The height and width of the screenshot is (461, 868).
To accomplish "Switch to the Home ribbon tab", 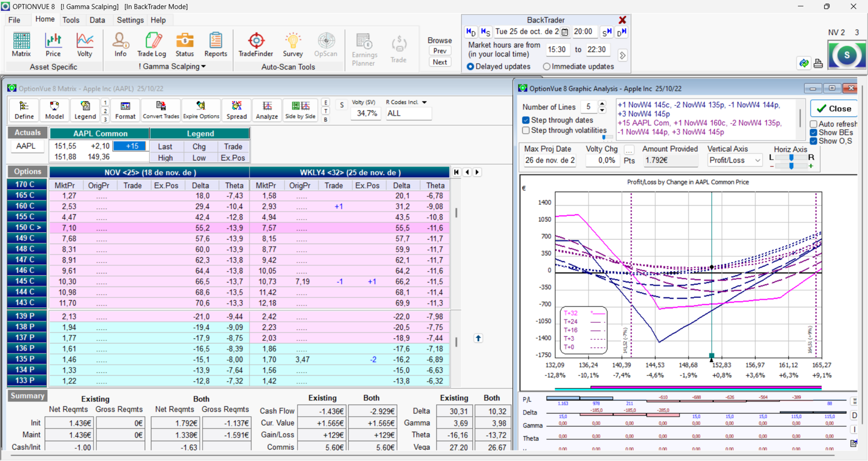I will click(x=45, y=19).
